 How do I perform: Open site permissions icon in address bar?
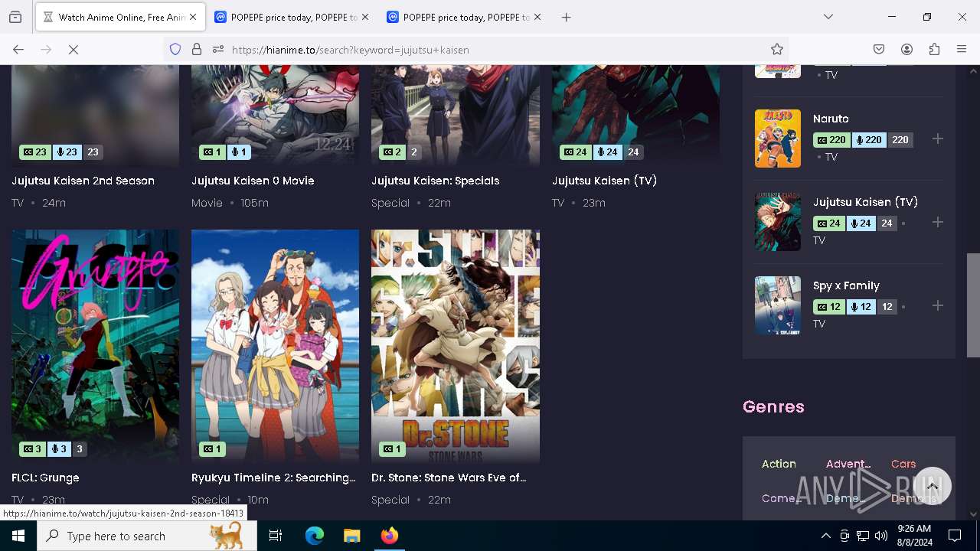point(218,50)
